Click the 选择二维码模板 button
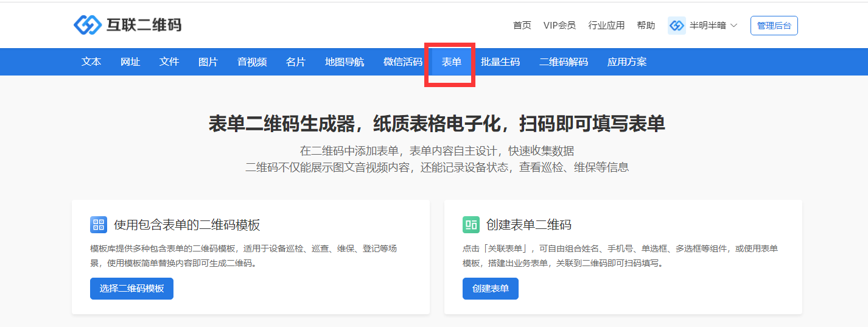Screen dimensions: 868x327 tap(131, 289)
